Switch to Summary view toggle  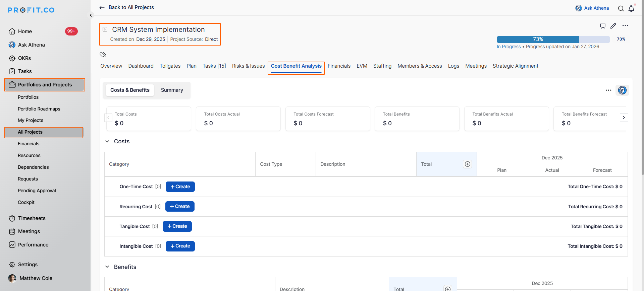point(172,90)
